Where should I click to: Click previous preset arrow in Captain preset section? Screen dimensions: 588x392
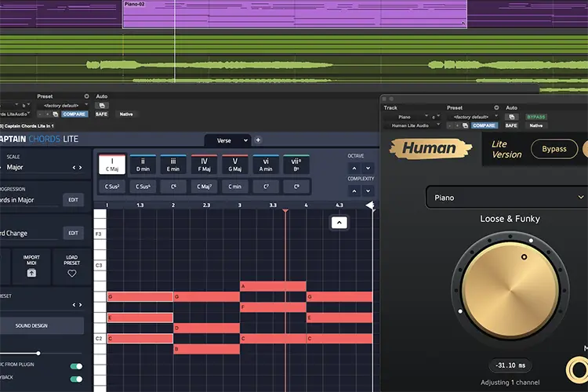tap(74, 305)
